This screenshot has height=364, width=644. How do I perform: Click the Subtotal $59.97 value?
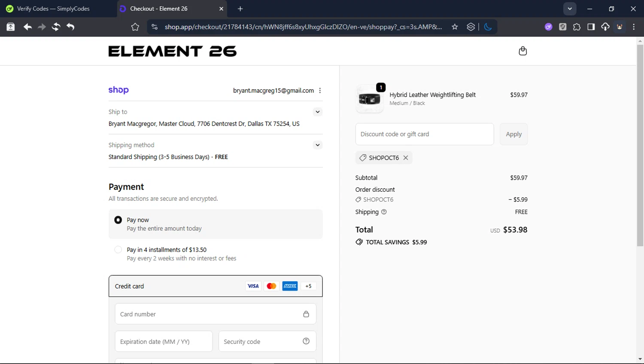(x=519, y=178)
